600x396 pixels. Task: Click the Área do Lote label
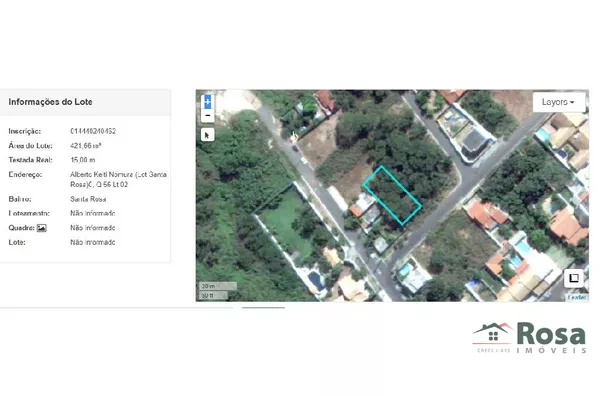point(30,145)
